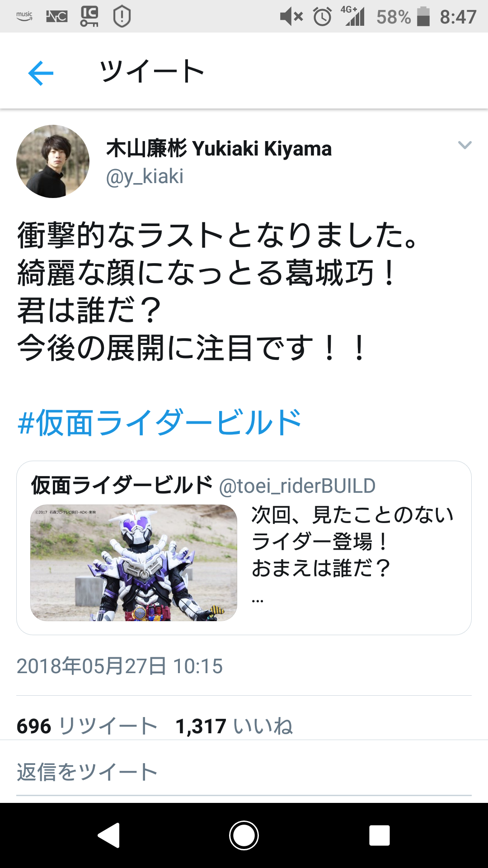Tap the alarm clock status icon
Image resolution: width=488 pixels, height=868 pixels.
[323, 17]
